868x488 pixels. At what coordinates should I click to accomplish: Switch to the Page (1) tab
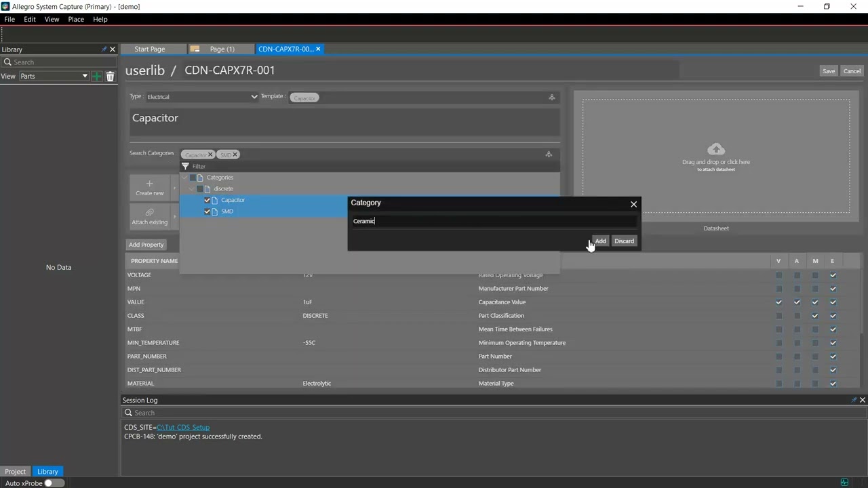click(x=222, y=49)
